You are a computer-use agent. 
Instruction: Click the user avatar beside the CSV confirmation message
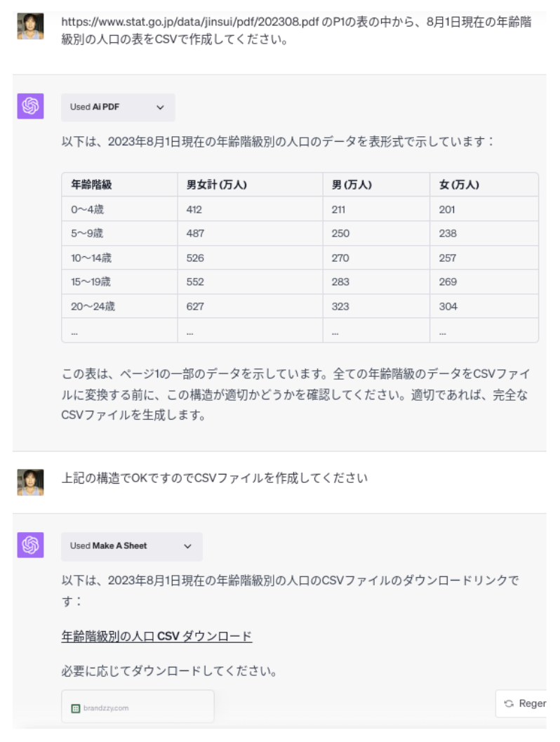[x=30, y=482]
